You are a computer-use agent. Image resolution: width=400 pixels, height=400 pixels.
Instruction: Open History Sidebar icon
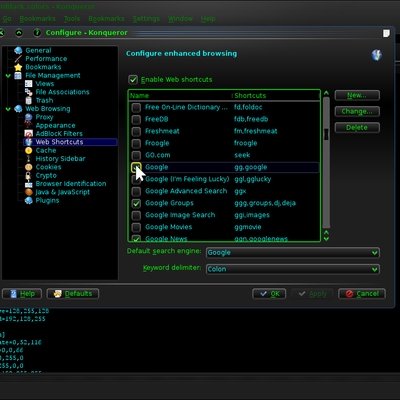29,159
